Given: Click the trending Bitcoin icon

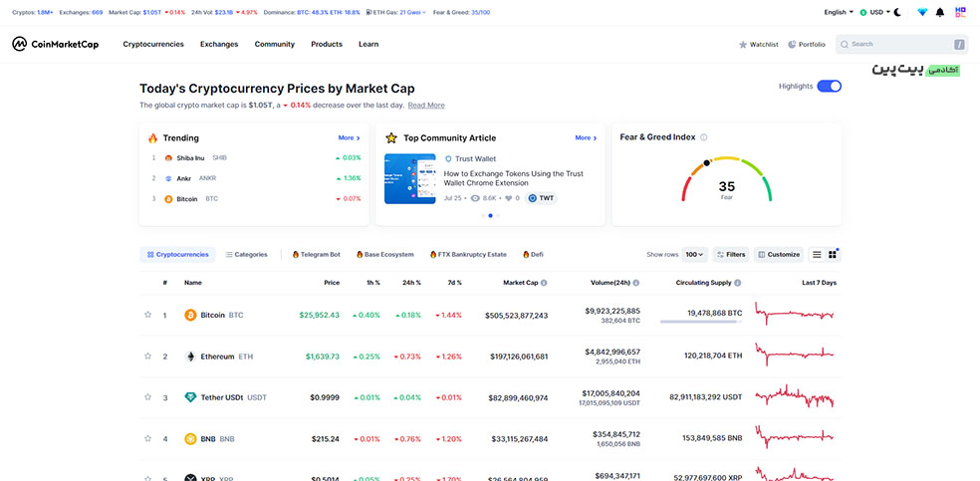Looking at the screenshot, I should [168, 198].
